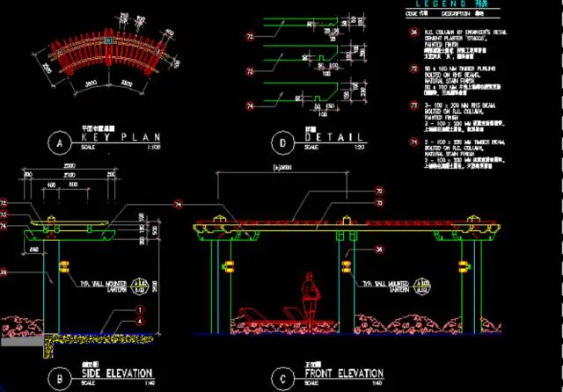The width and height of the screenshot is (563, 392).
Task: Click the 1:100 scale under Key Plan
Action: pyautogui.click(x=154, y=147)
